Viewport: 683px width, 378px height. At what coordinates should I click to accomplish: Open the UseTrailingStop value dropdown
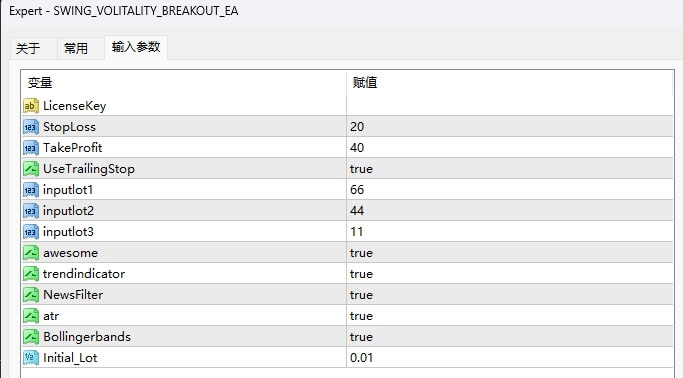coord(510,169)
